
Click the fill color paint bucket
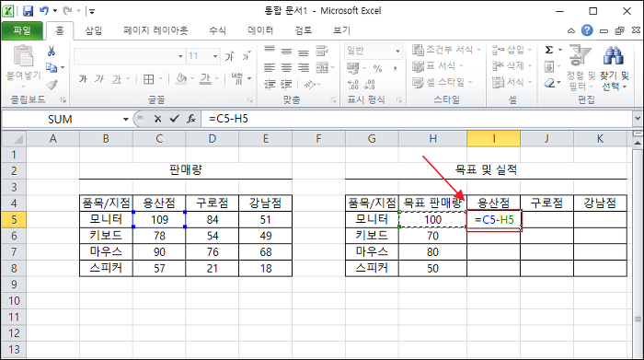click(x=180, y=78)
